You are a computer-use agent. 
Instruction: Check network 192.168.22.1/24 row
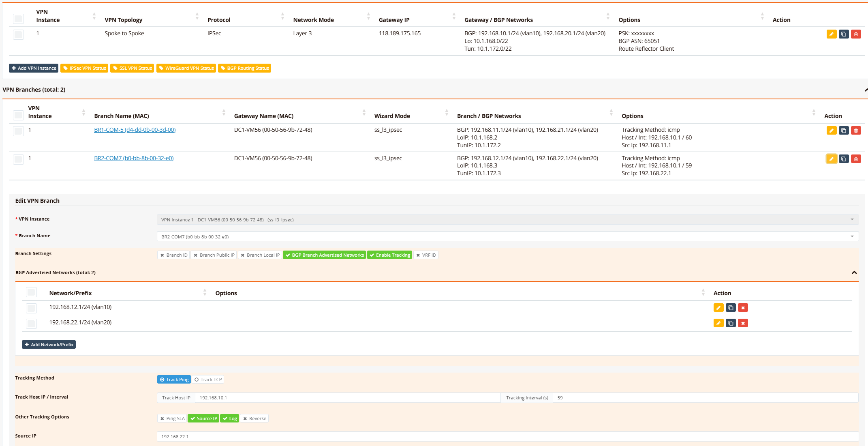tap(31, 324)
